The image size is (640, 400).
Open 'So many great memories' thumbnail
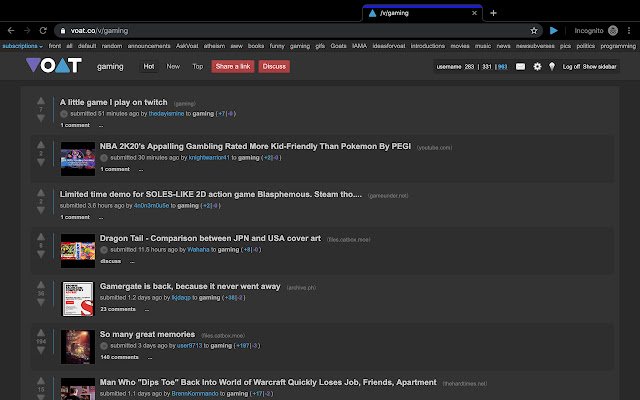(x=78, y=347)
